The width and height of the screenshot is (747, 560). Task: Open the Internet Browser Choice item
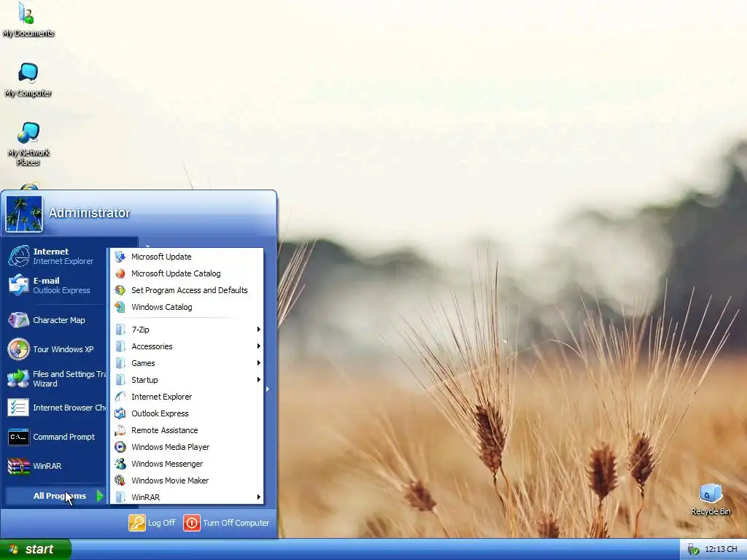[x=55, y=408]
